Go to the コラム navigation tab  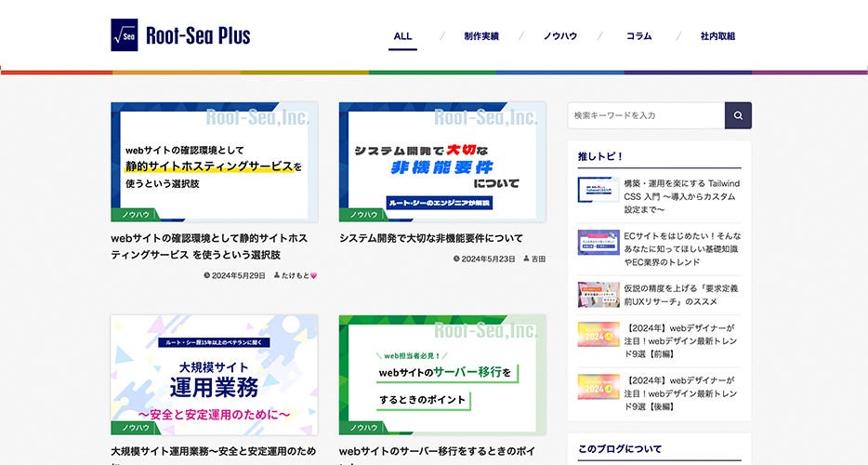638,36
